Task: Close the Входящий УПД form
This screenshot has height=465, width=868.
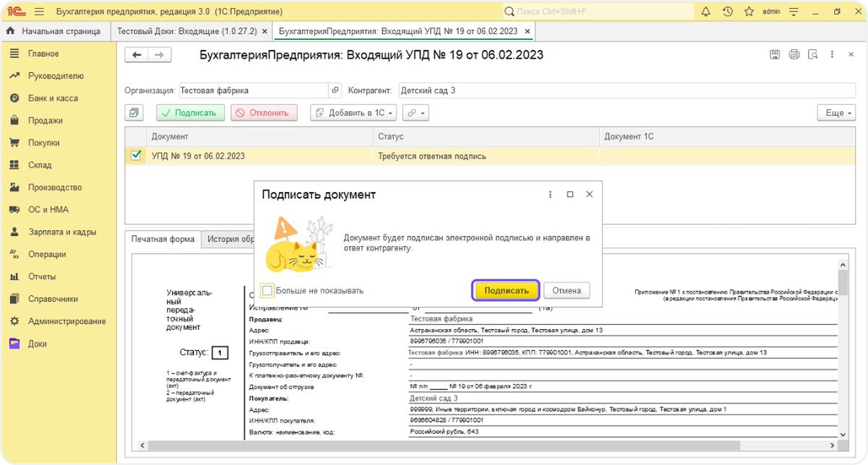Action: [851, 54]
